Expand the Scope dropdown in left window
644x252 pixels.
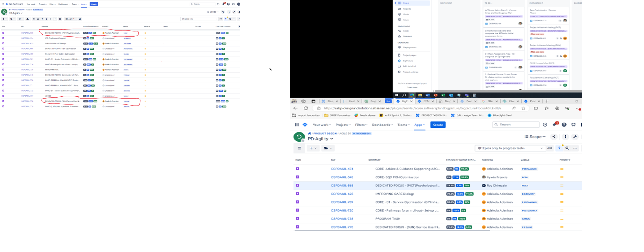point(213,12)
